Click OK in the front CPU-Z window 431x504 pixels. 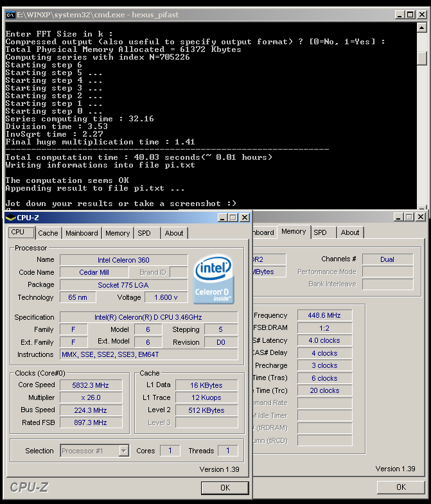click(x=225, y=488)
